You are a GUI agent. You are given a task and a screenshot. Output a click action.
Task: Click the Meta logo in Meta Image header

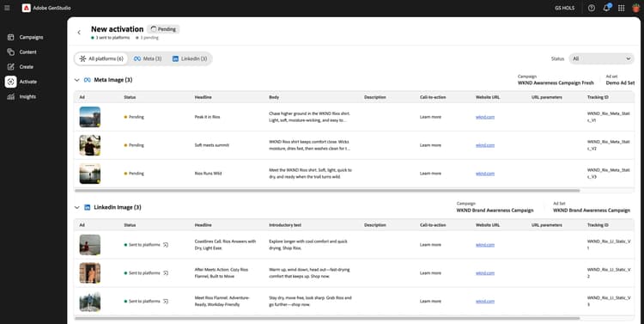click(87, 80)
